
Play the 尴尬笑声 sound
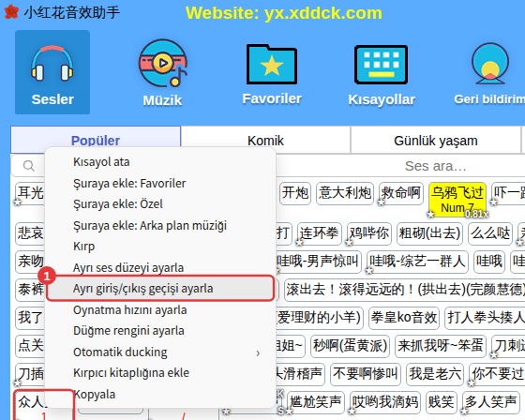pos(316,402)
